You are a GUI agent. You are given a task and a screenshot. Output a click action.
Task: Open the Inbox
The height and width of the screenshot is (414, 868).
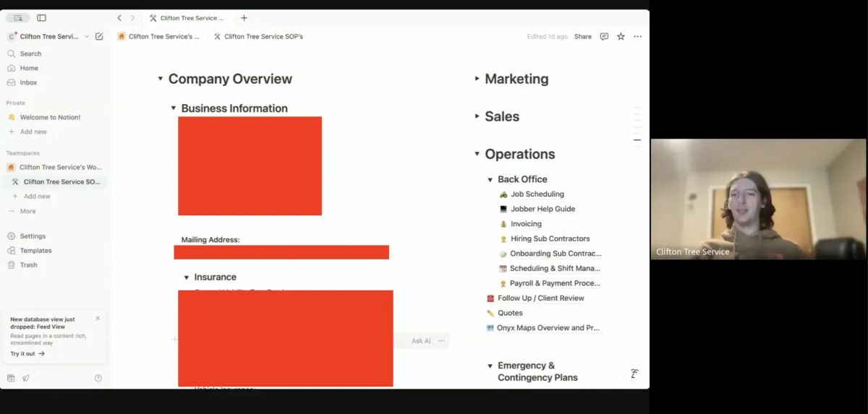28,82
